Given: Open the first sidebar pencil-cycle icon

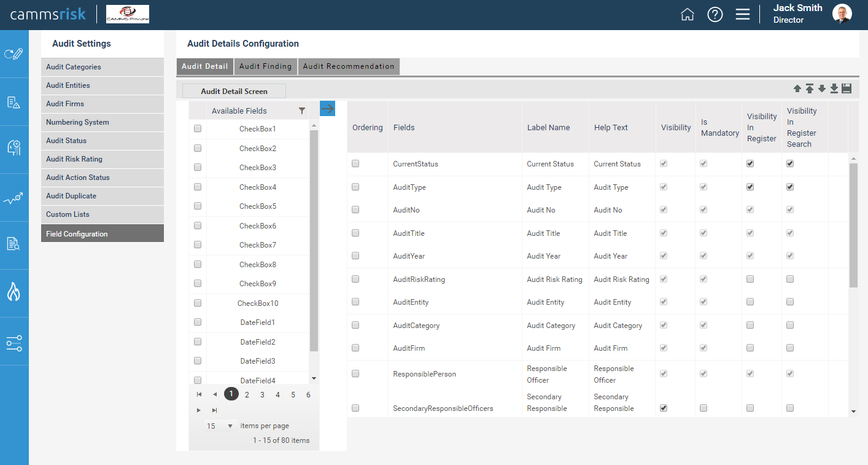Looking at the screenshot, I should 14,54.
